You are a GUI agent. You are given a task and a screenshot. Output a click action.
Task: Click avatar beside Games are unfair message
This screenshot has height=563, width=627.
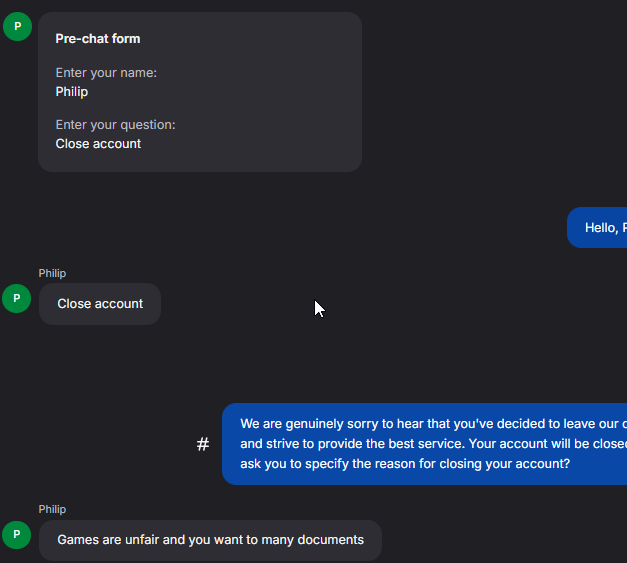tap(17, 535)
